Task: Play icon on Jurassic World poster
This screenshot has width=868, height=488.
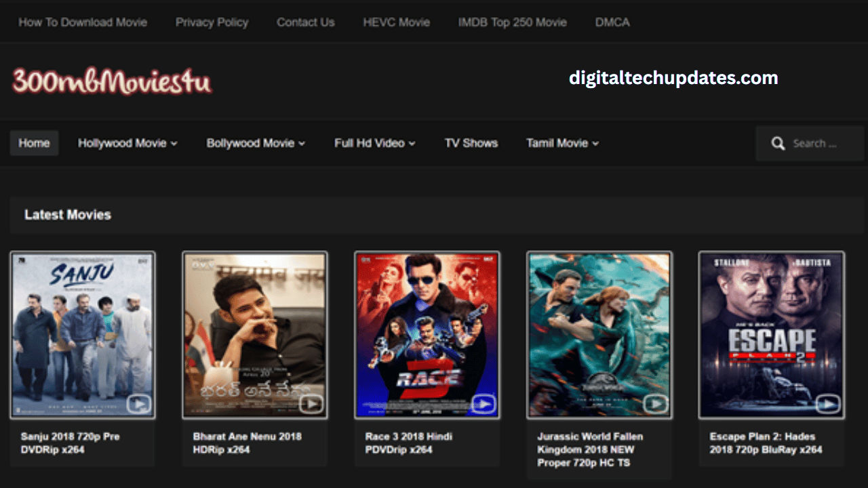Action: pos(655,404)
